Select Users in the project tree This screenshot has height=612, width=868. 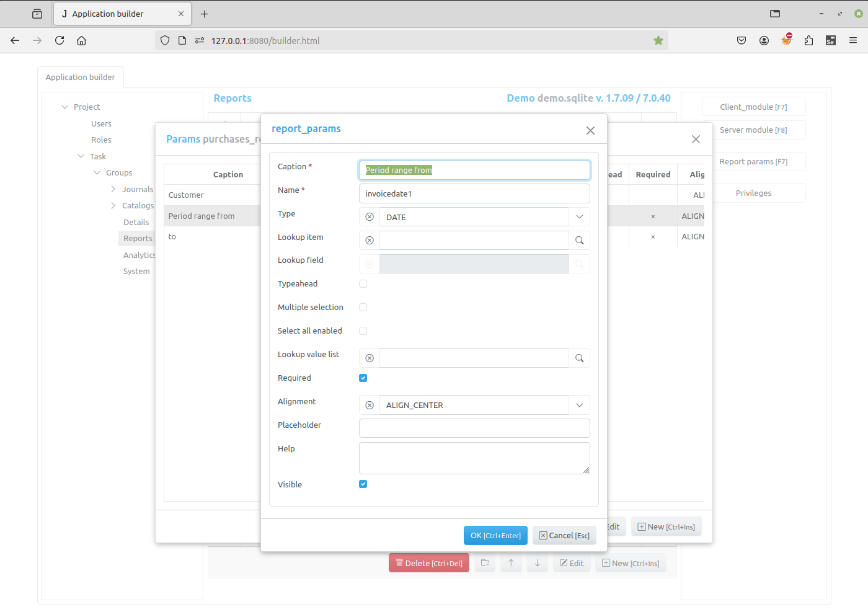click(101, 124)
